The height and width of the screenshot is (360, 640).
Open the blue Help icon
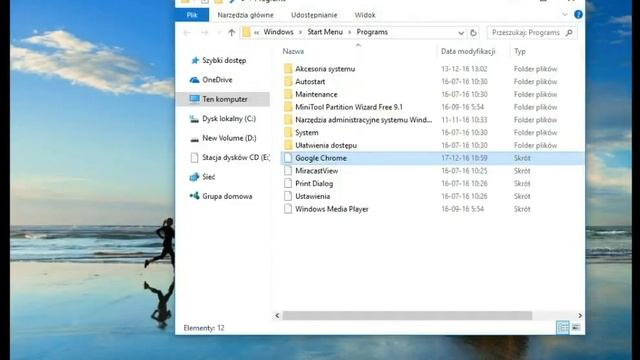tap(578, 14)
